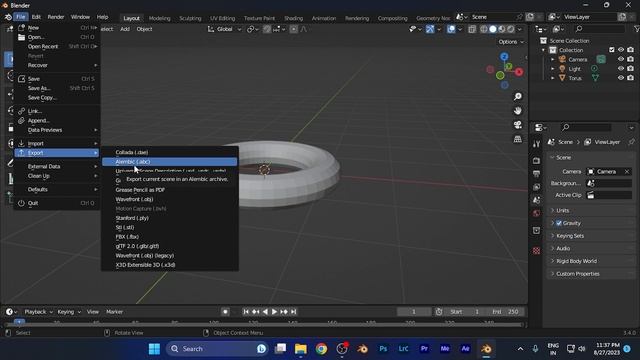This screenshot has height=360, width=640.
Task: Open the Import submenu
Action: [57, 143]
